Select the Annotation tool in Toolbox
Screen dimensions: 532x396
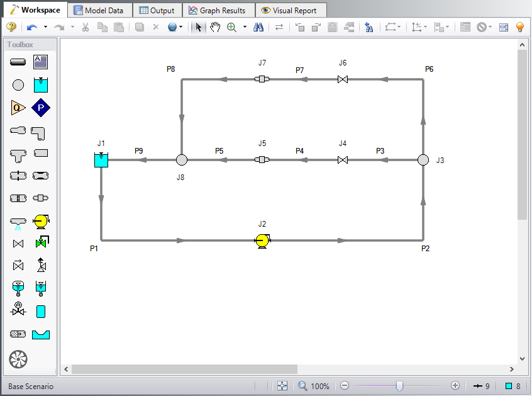[x=41, y=62]
